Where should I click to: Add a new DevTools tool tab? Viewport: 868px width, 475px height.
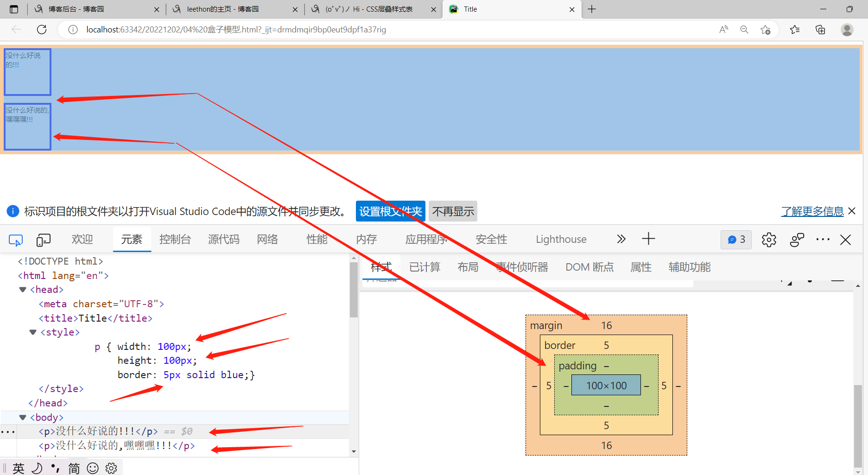(648, 239)
